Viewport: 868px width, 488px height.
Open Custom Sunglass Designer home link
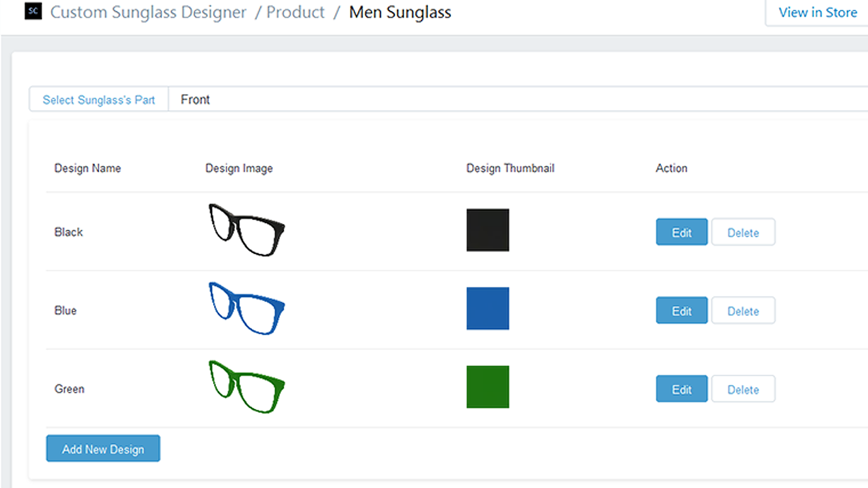(x=148, y=12)
